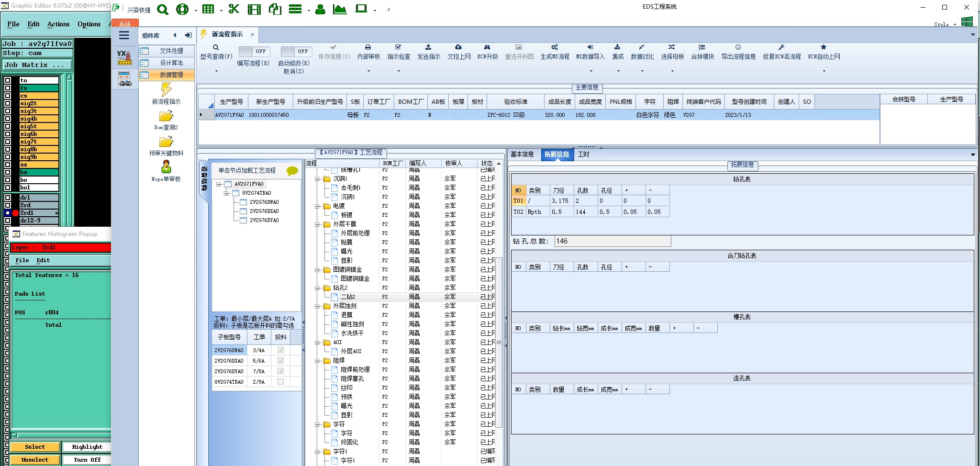Collapse the 外层干膜 process folder
This screenshot has height=466, width=980.
(x=317, y=224)
